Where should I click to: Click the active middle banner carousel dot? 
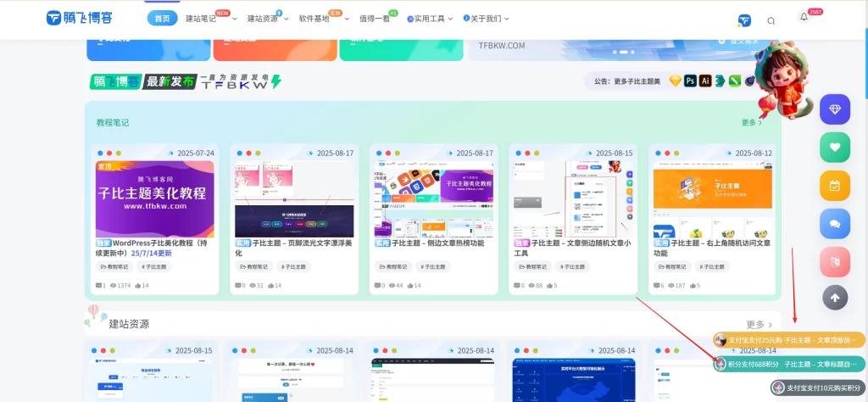click(623, 52)
